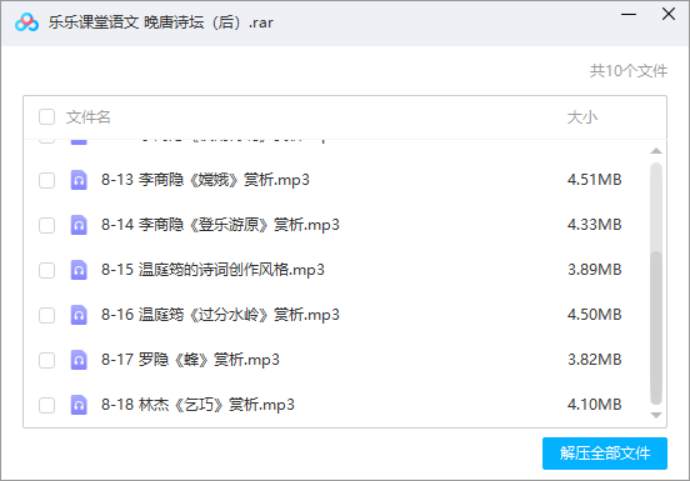Click the 解压全部文件 button

click(604, 453)
